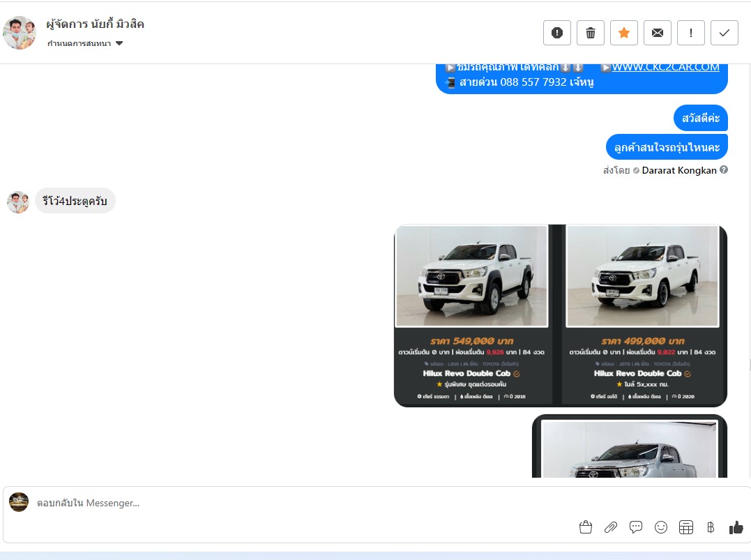
Task: Click page avatar beside reply box
Action: (19, 502)
